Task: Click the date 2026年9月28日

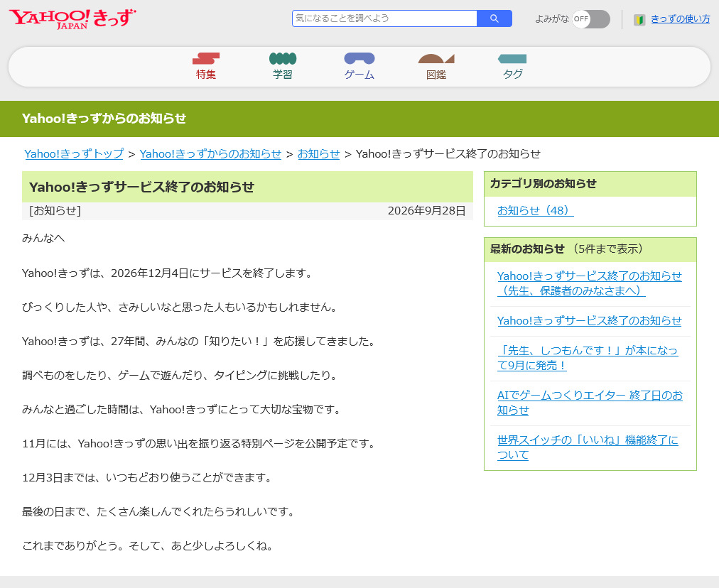Action: point(426,211)
